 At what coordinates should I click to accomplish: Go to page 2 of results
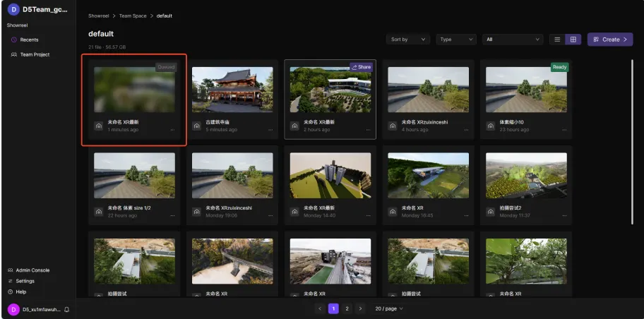click(x=347, y=308)
